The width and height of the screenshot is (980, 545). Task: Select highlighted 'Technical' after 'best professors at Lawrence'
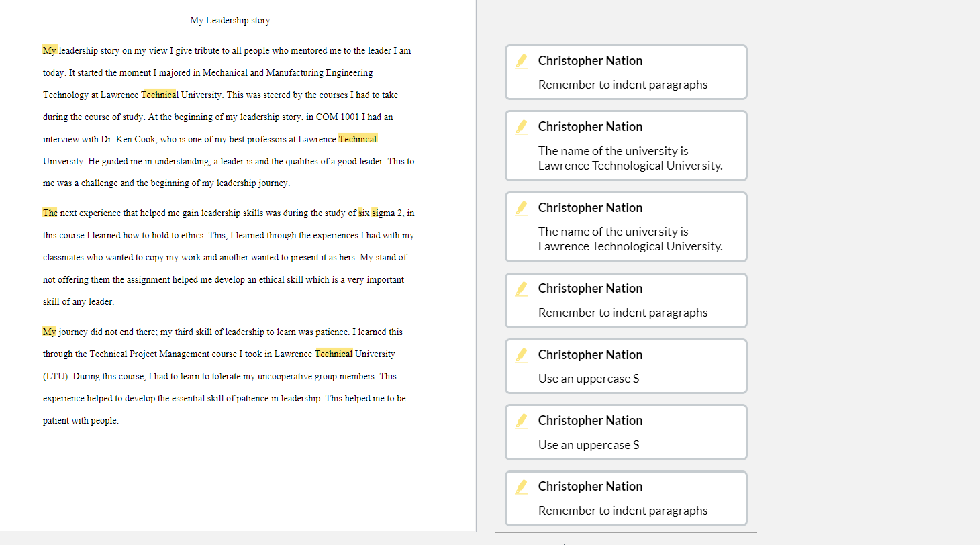click(358, 139)
